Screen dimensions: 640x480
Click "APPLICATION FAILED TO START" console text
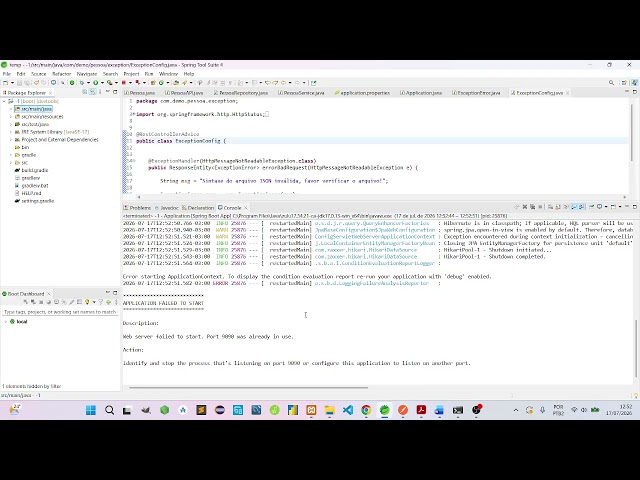[x=163, y=303]
